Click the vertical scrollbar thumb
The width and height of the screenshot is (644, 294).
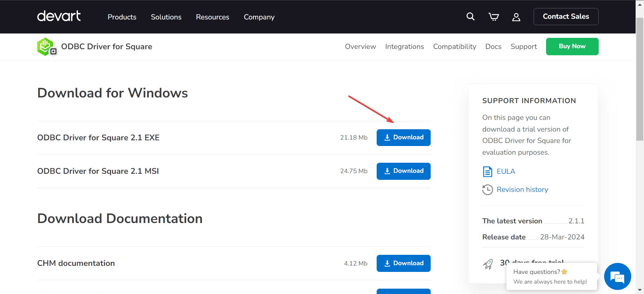tap(640, 79)
